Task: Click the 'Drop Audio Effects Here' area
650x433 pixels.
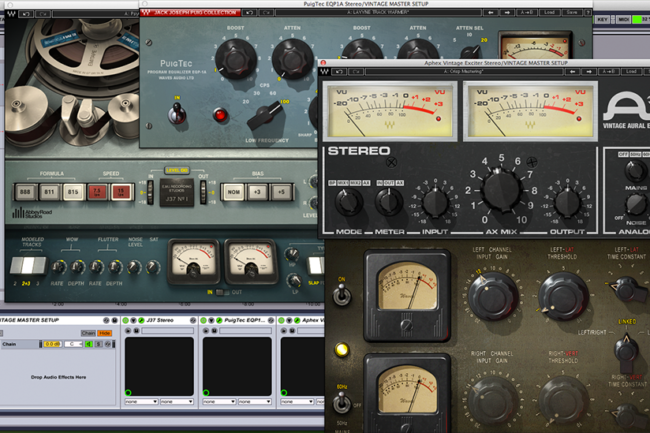Action: click(x=60, y=376)
